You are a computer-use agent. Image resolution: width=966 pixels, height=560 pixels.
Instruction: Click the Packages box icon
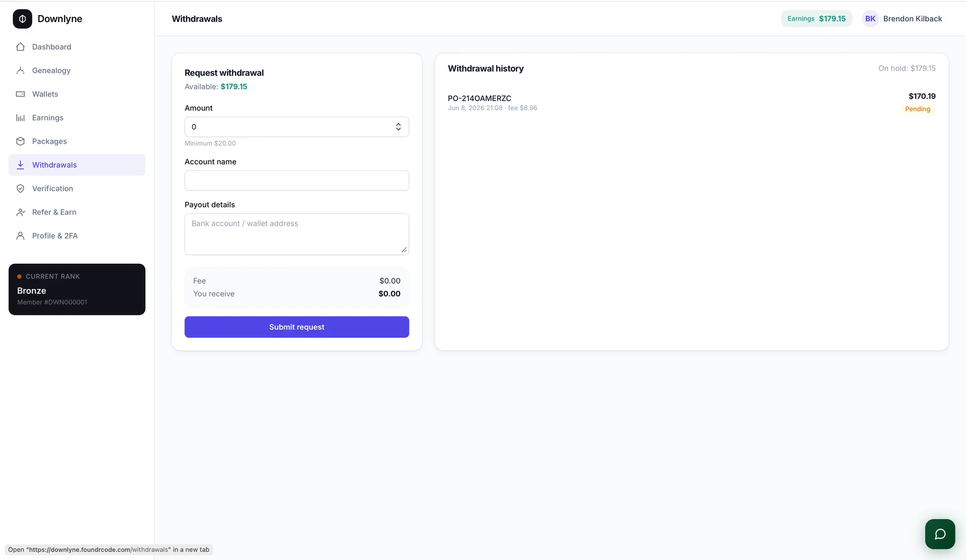point(20,141)
